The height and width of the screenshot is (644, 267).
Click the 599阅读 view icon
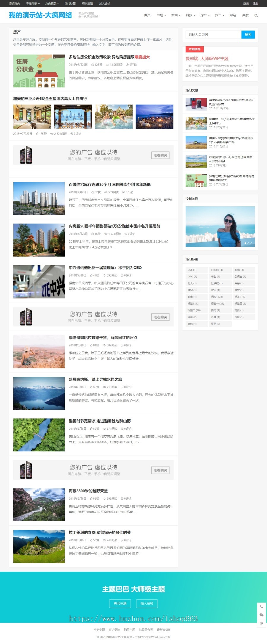click(x=106, y=192)
